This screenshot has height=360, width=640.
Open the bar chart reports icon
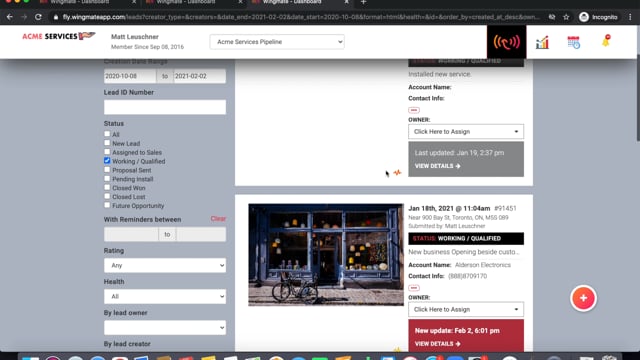(542, 42)
